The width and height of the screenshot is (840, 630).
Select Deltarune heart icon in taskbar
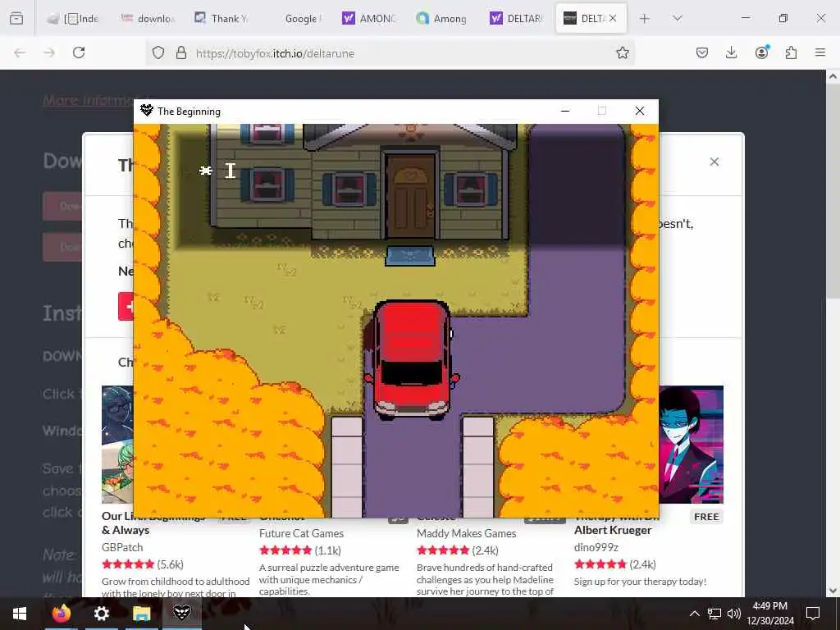click(x=181, y=614)
